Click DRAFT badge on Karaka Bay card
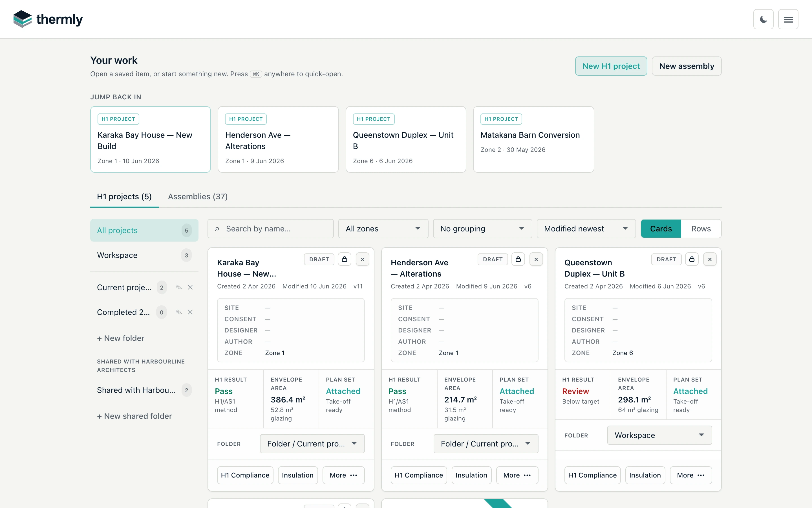The width and height of the screenshot is (812, 508). pyautogui.click(x=319, y=259)
